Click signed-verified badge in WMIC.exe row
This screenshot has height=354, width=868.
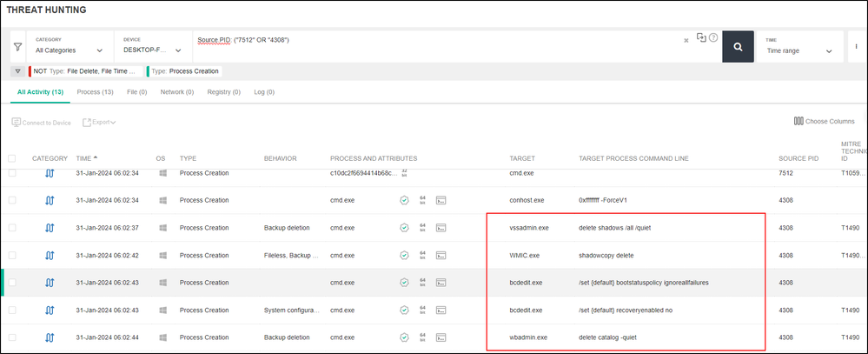(404, 256)
